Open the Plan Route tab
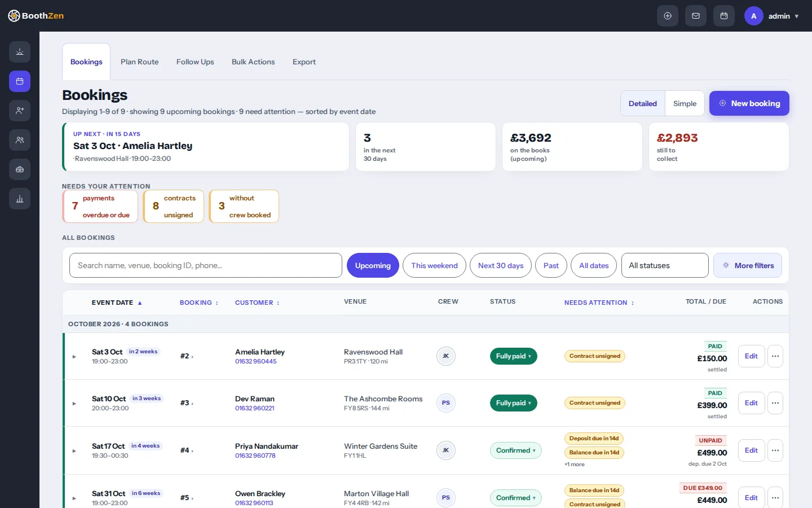This screenshot has height=508, width=812. click(139, 62)
